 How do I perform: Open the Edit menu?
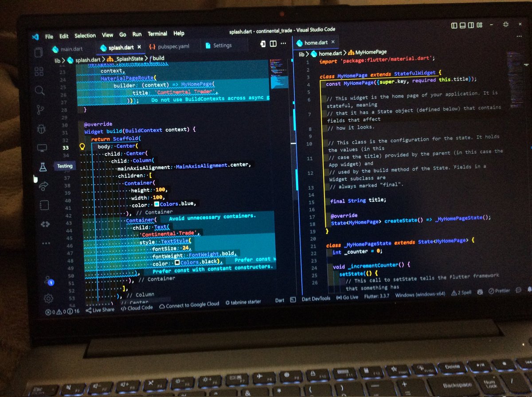pyautogui.click(x=64, y=36)
